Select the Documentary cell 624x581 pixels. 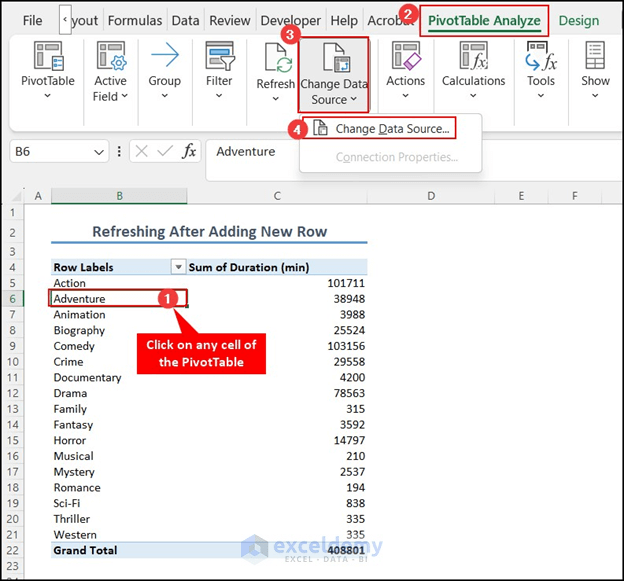click(119, 377)
